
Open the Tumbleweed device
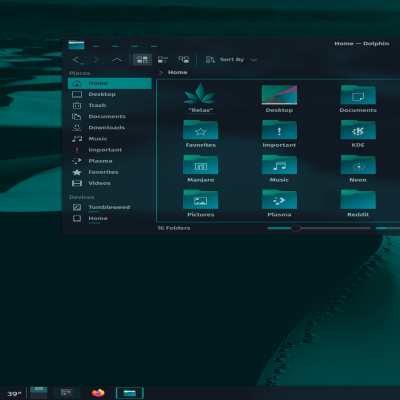click(110, 207)
